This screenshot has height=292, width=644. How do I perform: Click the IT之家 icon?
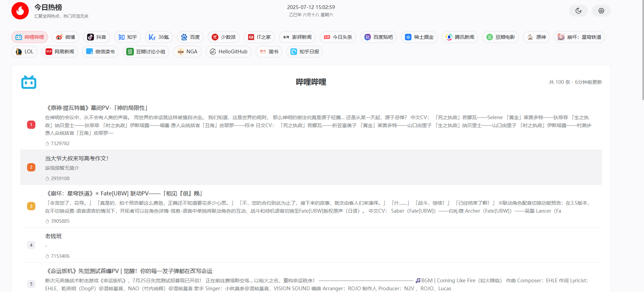[251, 37]
